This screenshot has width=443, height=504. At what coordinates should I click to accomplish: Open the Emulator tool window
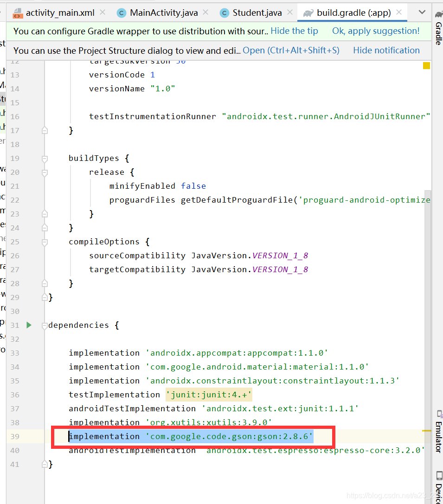click(438, 432)
